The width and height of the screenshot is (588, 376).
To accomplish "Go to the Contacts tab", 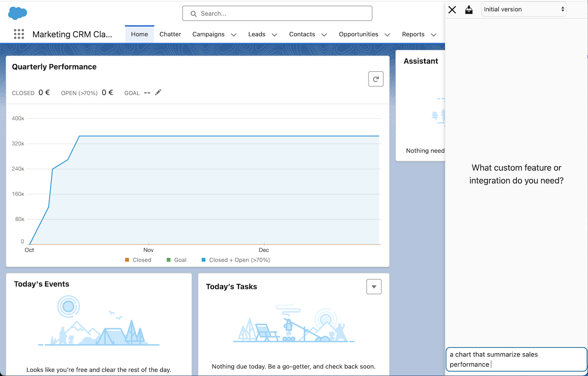I will 302,34.
